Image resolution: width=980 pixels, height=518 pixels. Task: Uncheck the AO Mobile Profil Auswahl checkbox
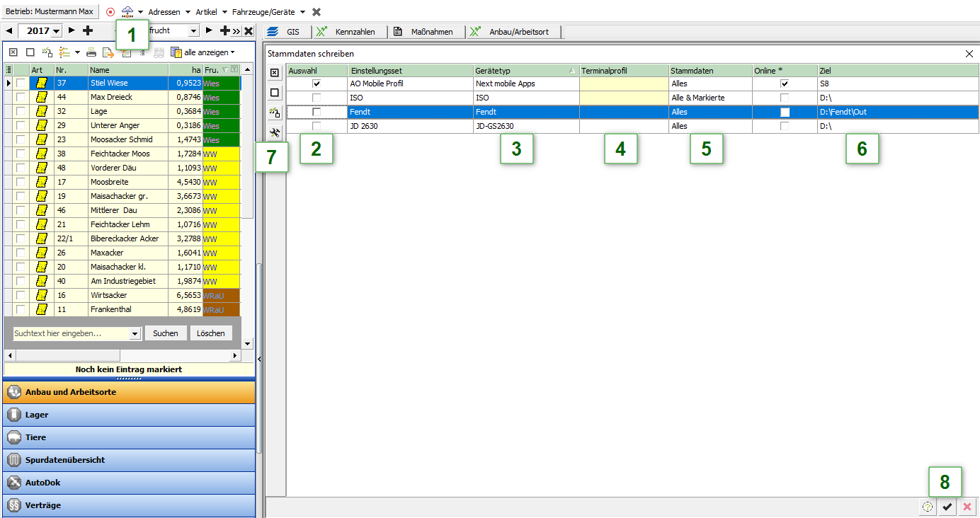tap(317, 84)
